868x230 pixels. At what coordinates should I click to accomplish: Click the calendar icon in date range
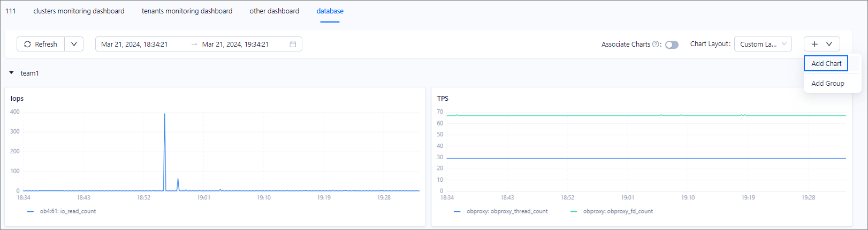coord(293,44)
